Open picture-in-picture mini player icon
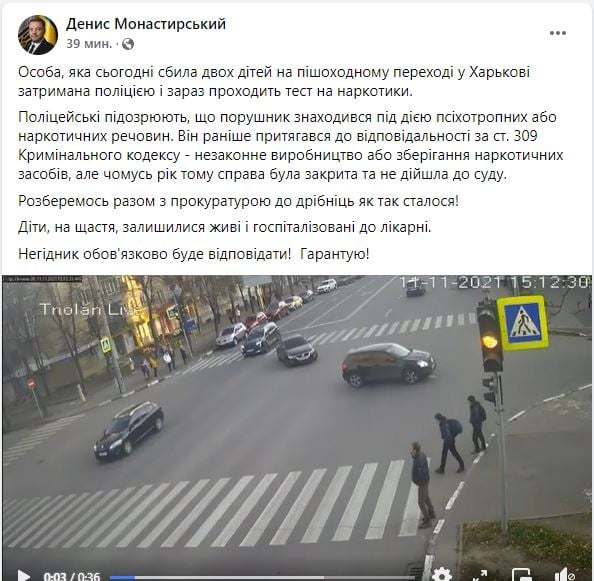594x581 pixels. point(522,575)
